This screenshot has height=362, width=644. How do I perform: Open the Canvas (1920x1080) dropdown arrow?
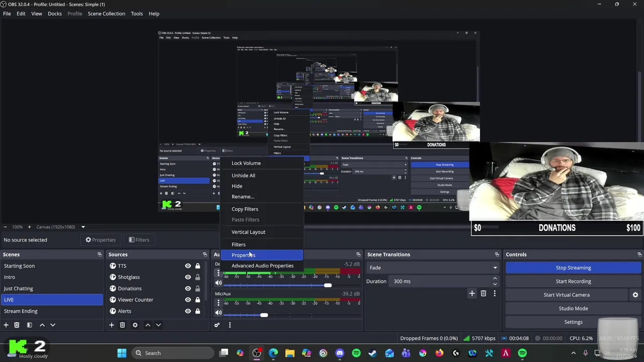pos(83,227)
